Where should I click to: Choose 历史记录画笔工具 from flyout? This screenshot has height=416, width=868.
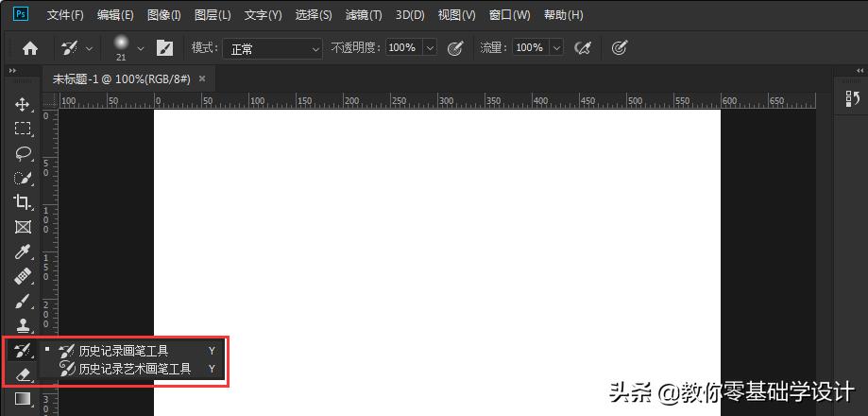click(x=131, y=351)
